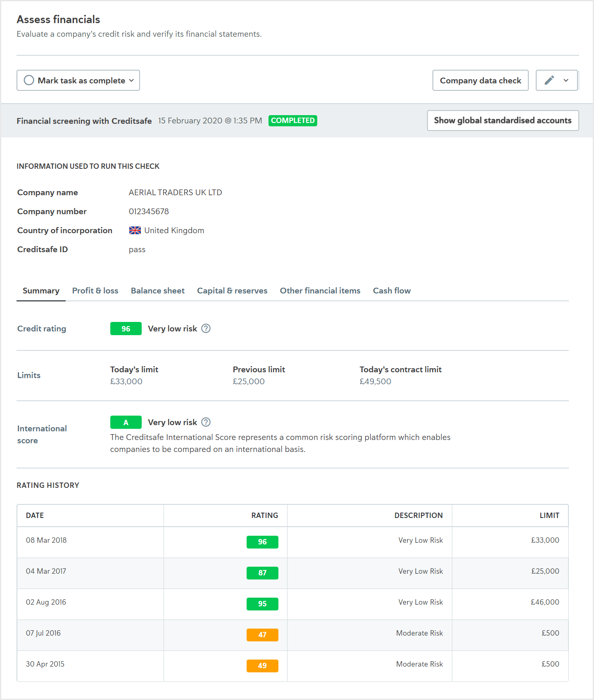Click the Company data check button

coord(480,80)
